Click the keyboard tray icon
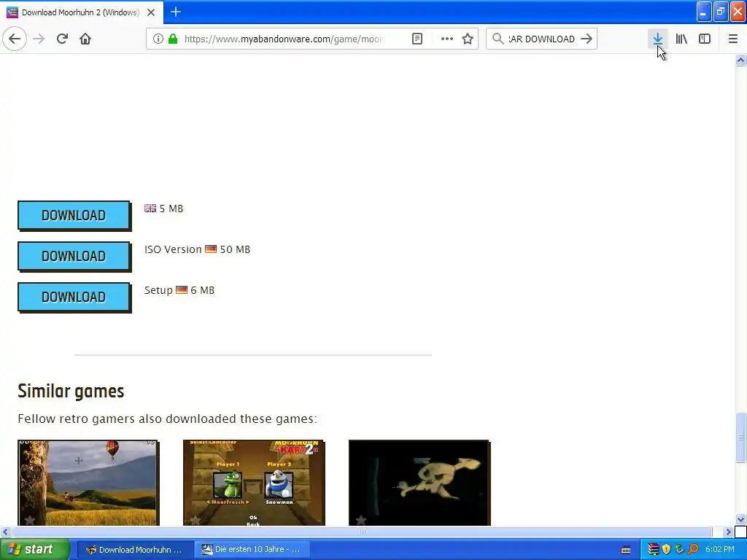This screenshot has width=747, height=560. 626,550
